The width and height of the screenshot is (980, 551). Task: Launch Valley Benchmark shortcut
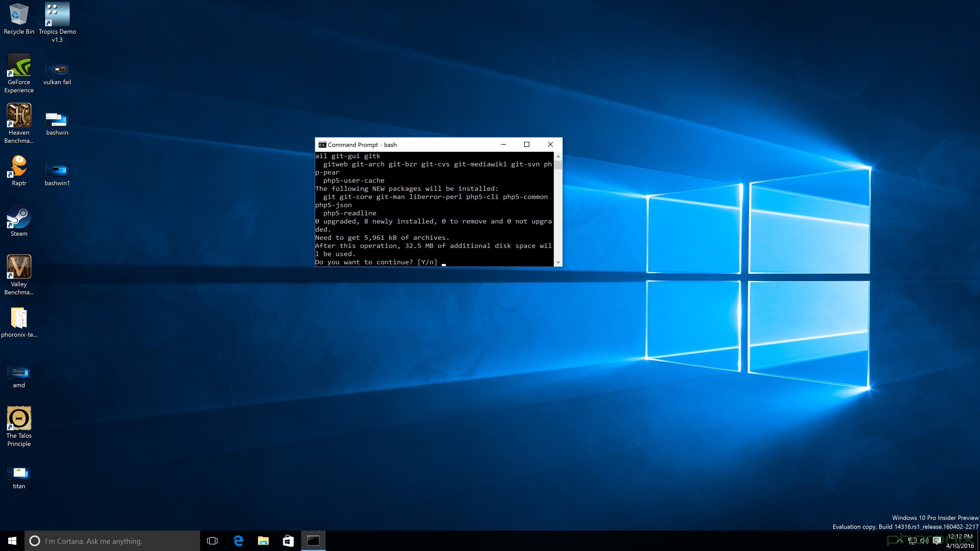point(19,267)
